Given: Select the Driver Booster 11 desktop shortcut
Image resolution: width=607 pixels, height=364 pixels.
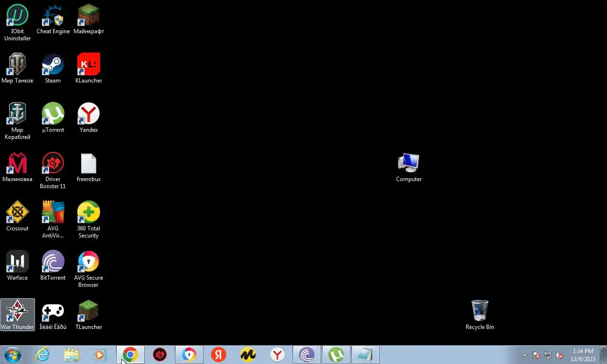Looking at the screenshot, I should 53,170.
